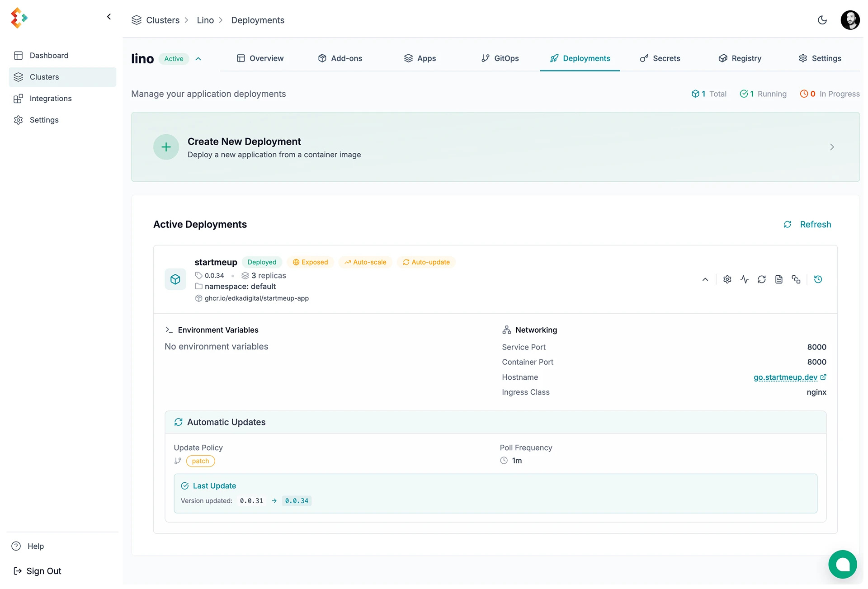Toggle dark mode moon icon
This screenshot has width=868, height=589.
coord(822,20)
